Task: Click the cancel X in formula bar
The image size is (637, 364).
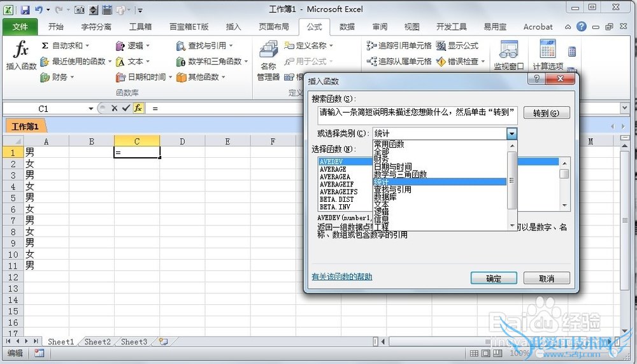Action: click(115, 108)
